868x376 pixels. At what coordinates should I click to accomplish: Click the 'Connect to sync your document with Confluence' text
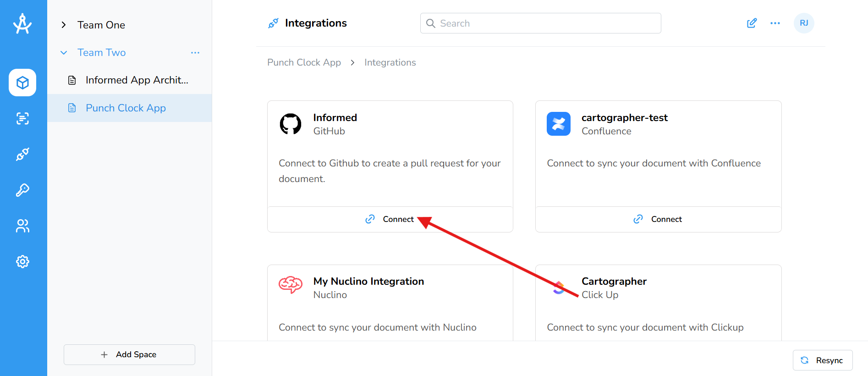(x=654, y=163)
